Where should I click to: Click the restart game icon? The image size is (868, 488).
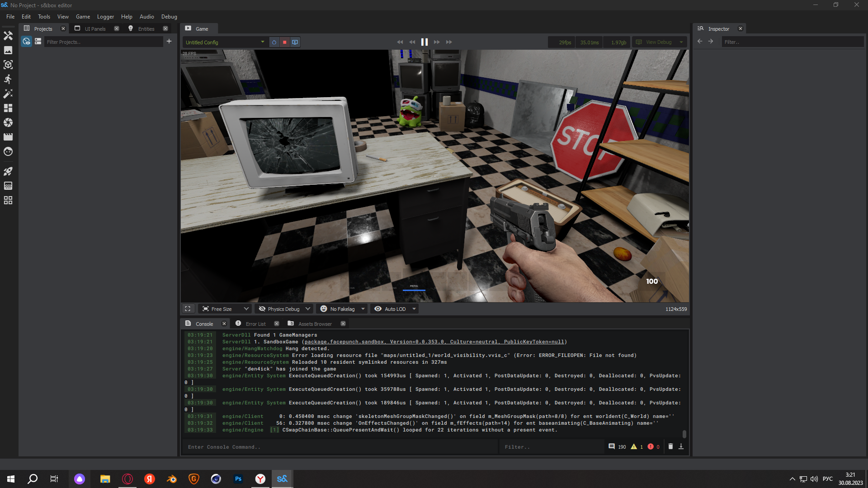[x=274, y=42]
